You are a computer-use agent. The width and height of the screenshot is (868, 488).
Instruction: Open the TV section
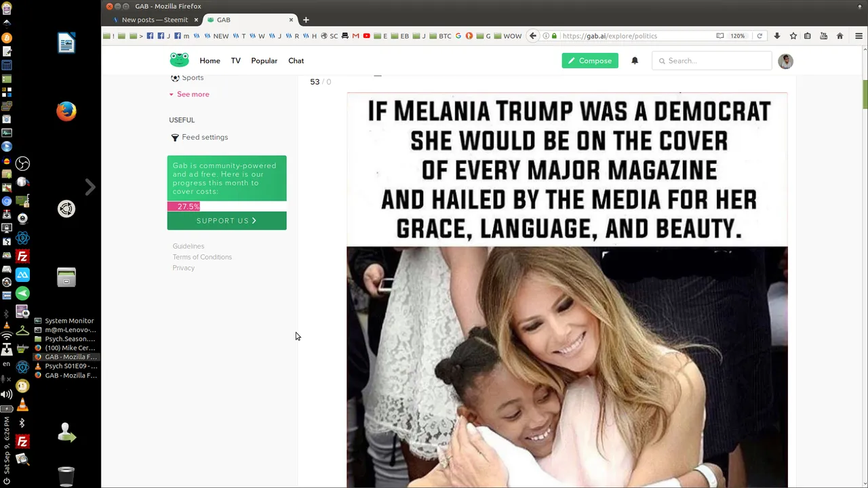click(235, 61)
